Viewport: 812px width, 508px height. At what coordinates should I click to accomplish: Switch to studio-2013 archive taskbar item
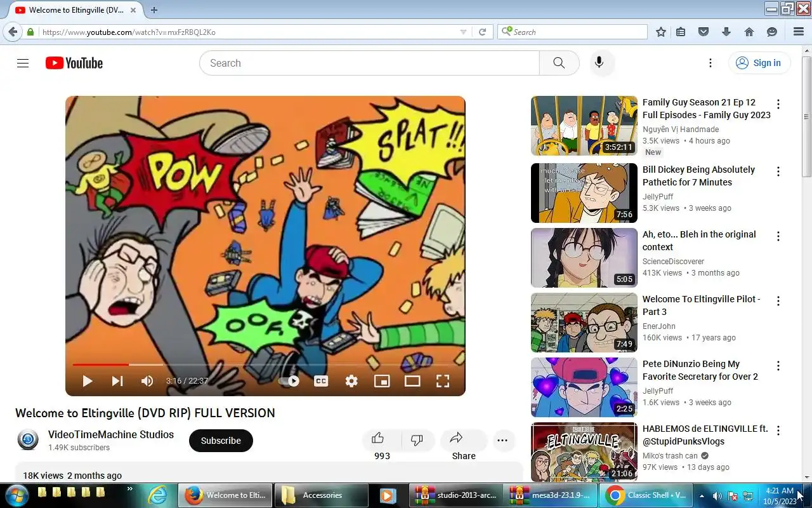(456, 495)
